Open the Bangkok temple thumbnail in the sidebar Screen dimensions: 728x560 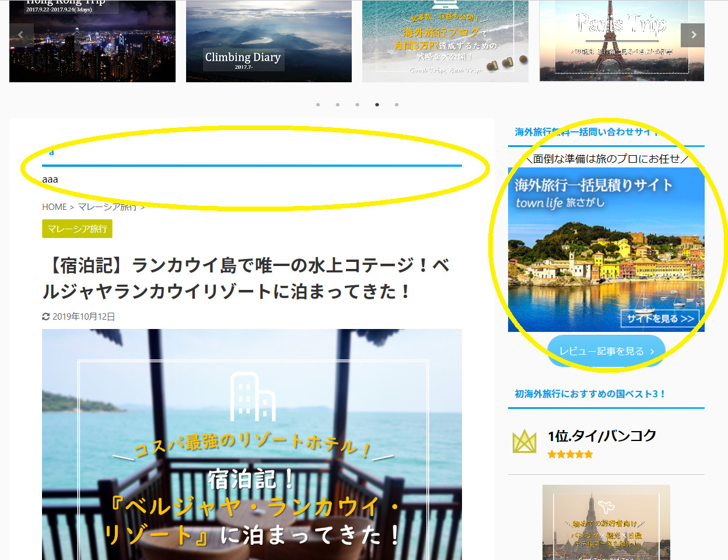606,522
